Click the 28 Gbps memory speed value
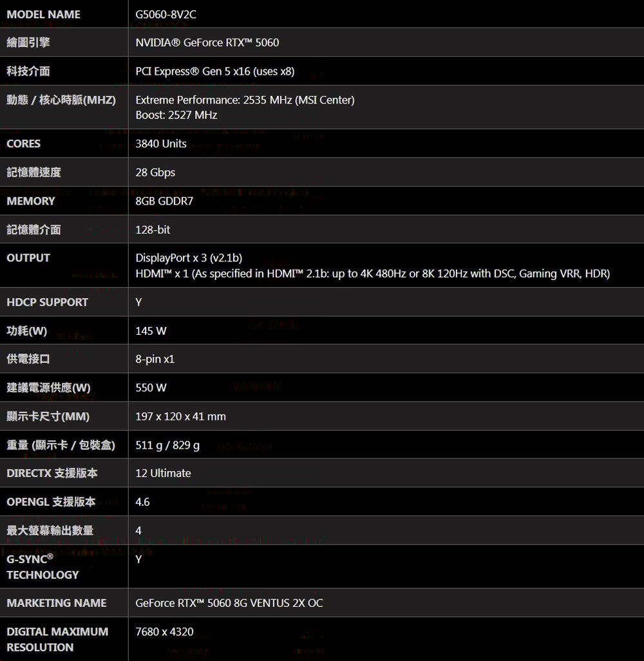 pos(155,172)
